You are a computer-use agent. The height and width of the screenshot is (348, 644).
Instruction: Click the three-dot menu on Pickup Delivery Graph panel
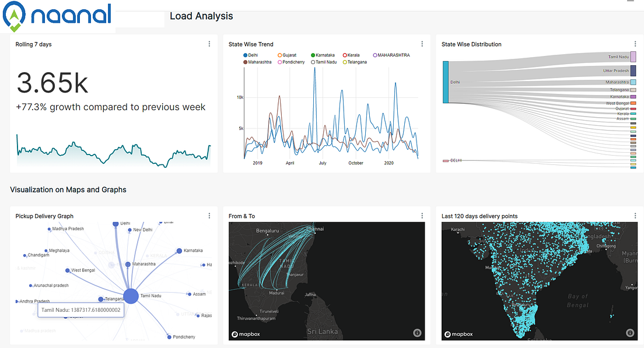point(209,216)
